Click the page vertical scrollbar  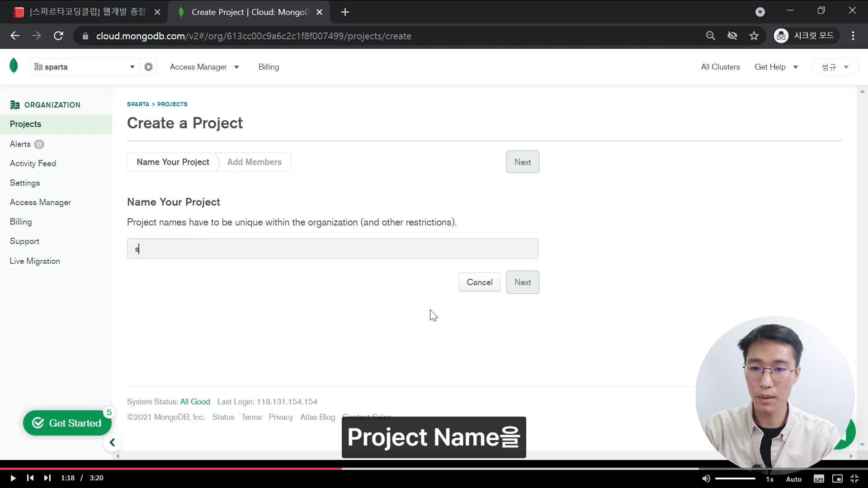click(x=862, y=268)
